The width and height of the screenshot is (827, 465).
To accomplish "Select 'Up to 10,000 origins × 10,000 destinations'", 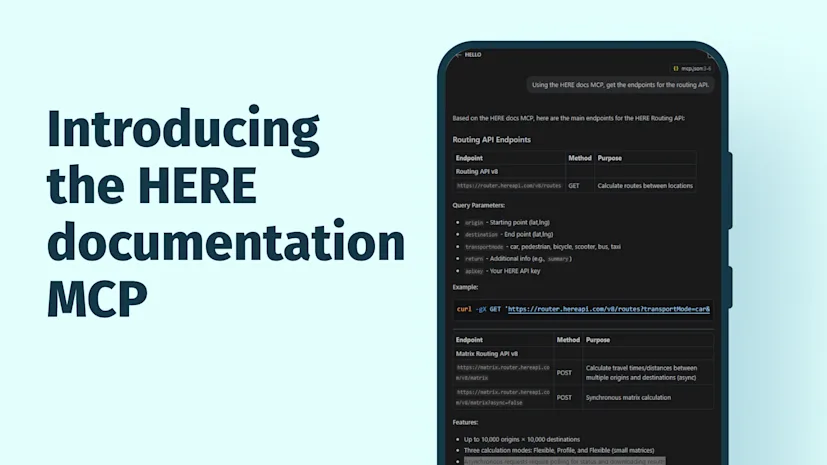I will [x=522, y=439].
